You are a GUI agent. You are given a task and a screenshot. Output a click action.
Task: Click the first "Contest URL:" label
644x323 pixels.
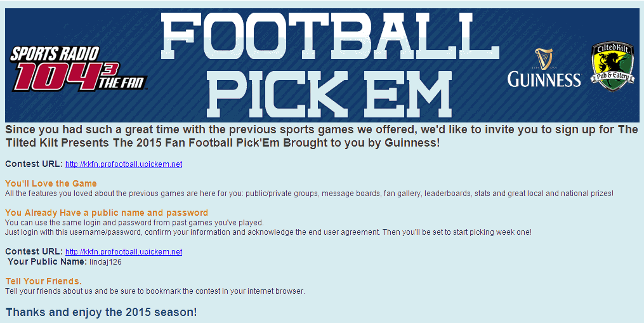click(34, 164)
